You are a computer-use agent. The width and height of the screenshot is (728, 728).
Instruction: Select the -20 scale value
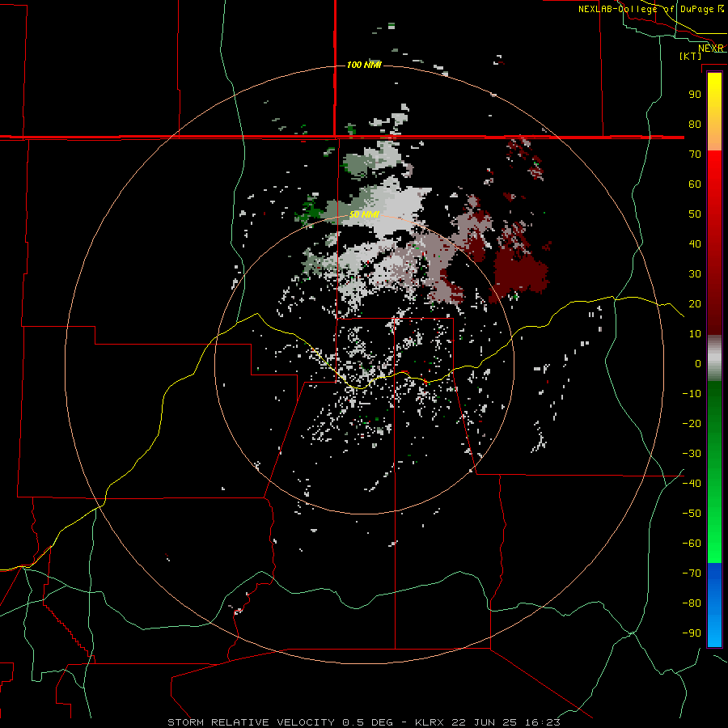click(692, 423)
